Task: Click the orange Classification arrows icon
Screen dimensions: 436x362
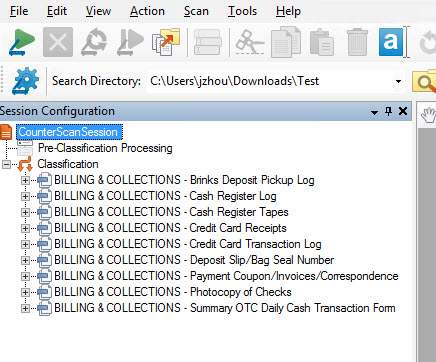Action: (x=25, y=164)
